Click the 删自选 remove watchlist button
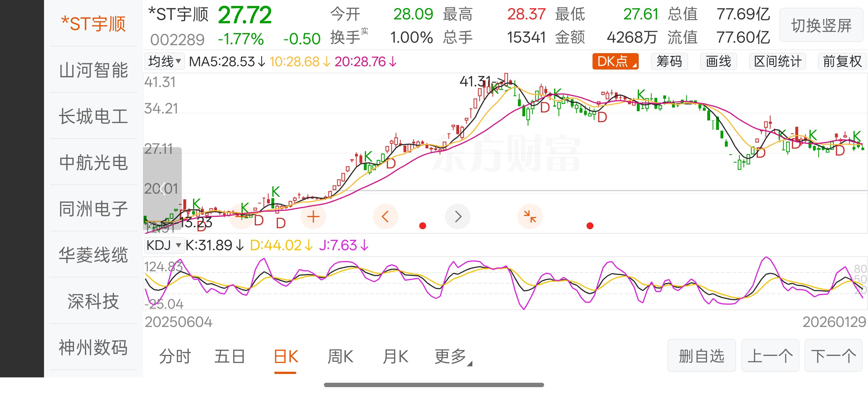Screen dimensions: 868x395 [701, 356]
